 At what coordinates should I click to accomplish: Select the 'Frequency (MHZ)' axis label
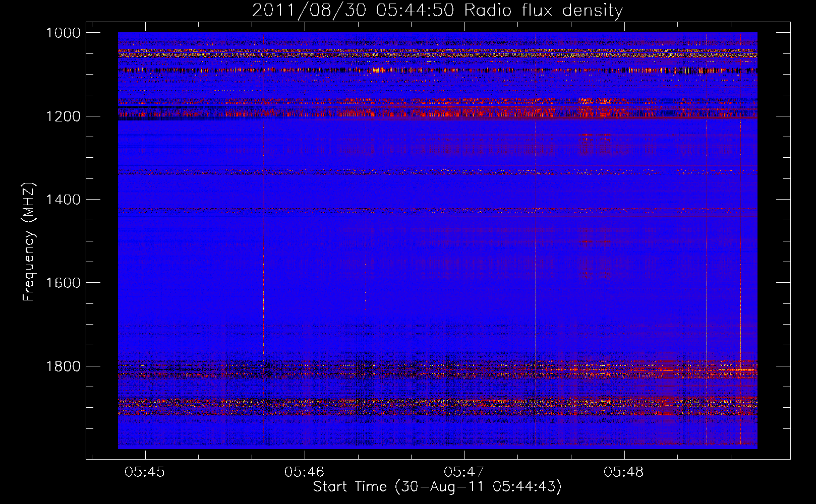[x=29, y=242]
